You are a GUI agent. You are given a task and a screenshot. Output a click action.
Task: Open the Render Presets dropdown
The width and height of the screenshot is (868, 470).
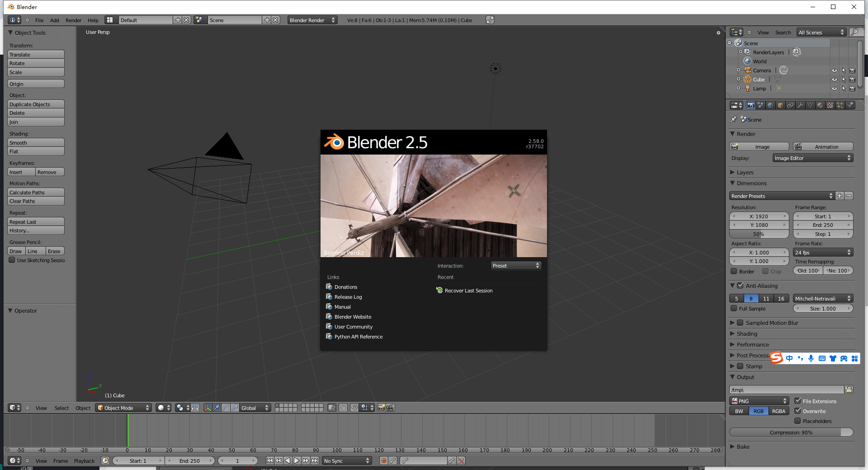coord(782,196)
